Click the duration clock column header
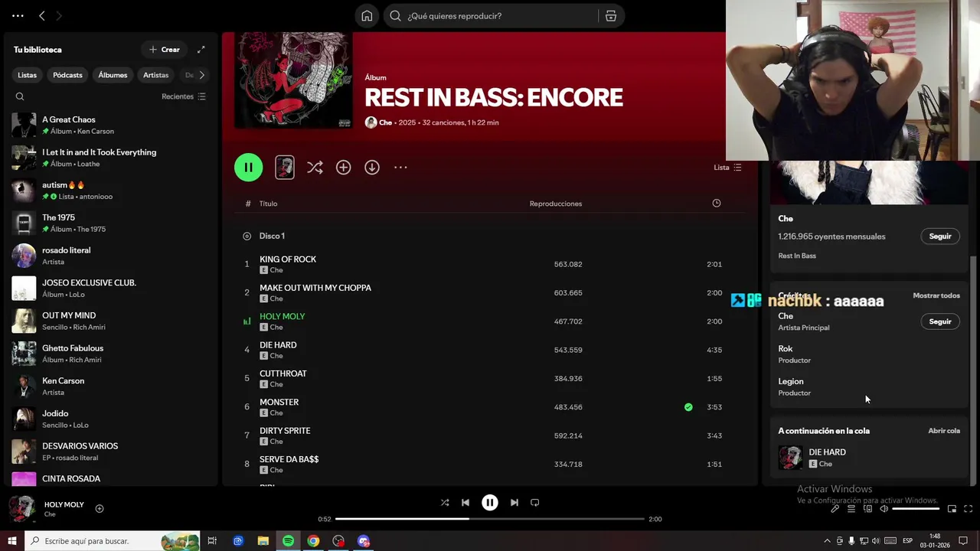Image resolution: width=980 pixels, height=551 pixels. click(717, 204)
